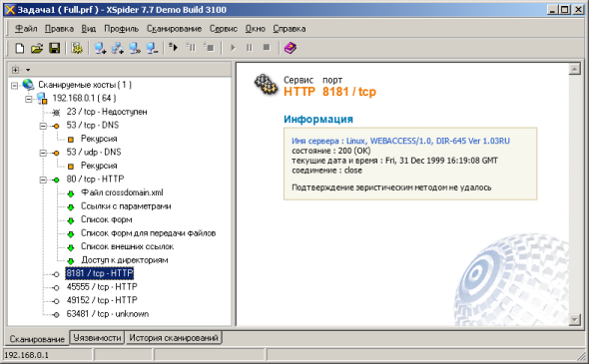Image resolution: width=589 pixels, height=364 pixels.
Task: Collapse the 80 / tcp - HTTP node
Action: (x=43, y=181)
